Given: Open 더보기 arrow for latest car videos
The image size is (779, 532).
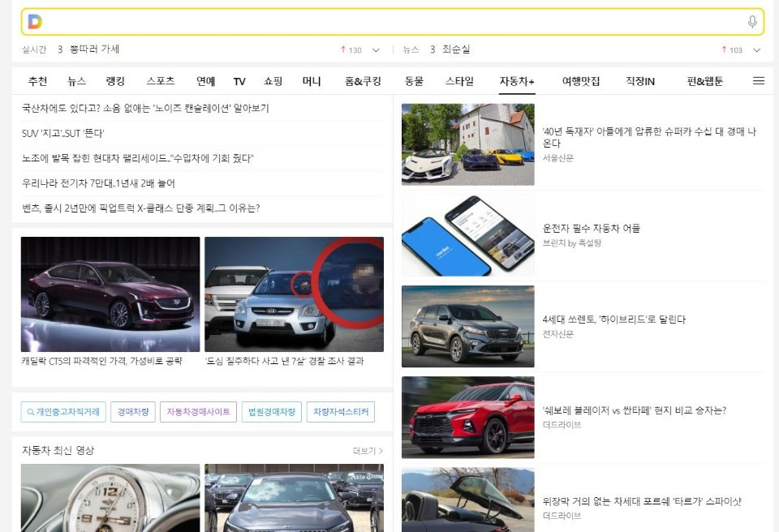Looking at the screenshot, I should coord(381,451).
